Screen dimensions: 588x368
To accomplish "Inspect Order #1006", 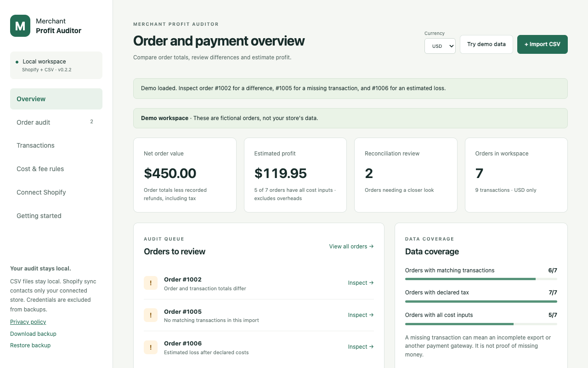I will pos(361,347).
